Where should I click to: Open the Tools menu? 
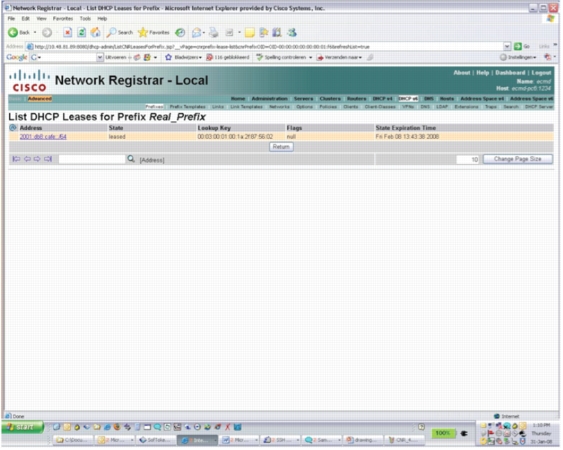tap(85, 19)
